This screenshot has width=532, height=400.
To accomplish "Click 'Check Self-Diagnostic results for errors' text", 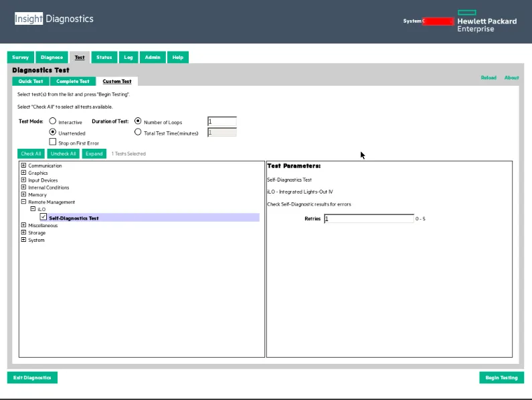I will tap(309, 204).
